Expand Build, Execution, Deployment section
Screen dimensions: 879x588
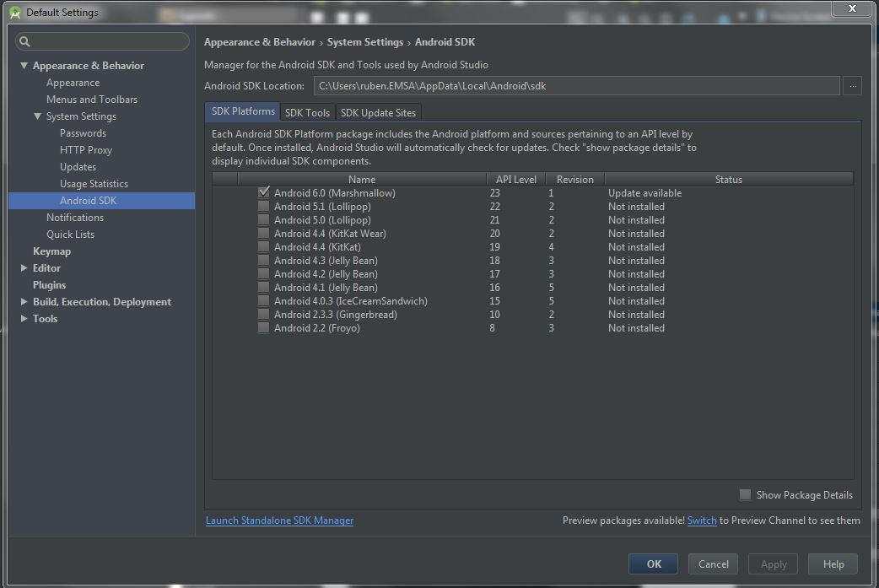coord(24,301)
